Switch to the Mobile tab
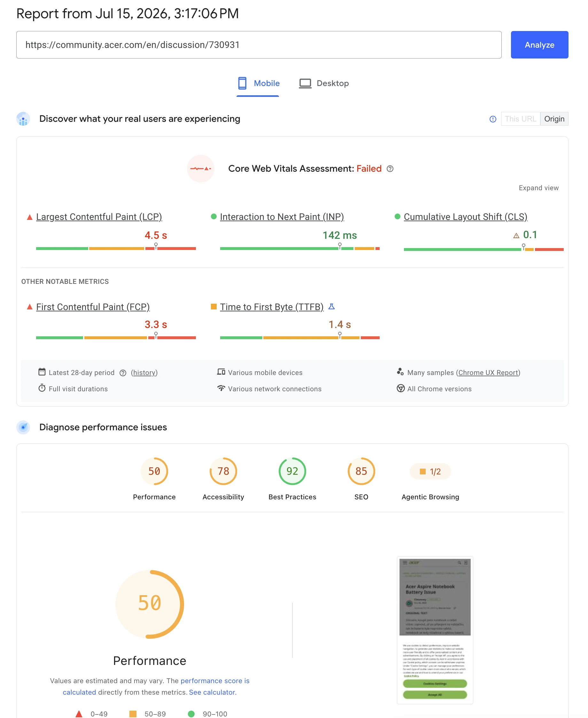 (258, 83)
